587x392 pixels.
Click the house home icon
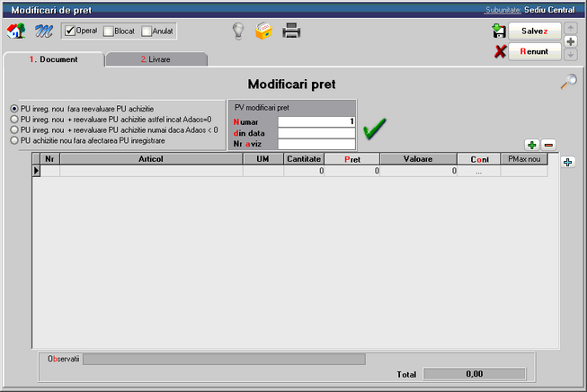click(x=16, y=31)
